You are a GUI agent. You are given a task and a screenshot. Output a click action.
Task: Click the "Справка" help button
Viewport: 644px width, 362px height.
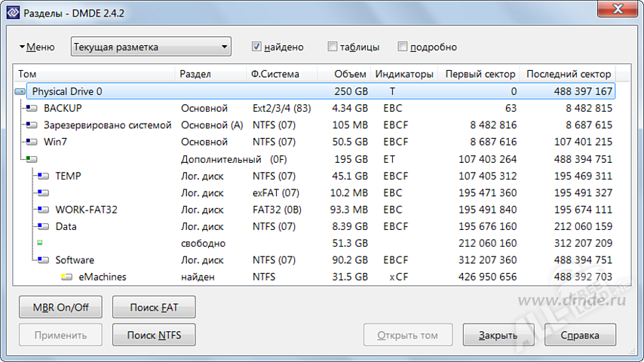point(581,335)
